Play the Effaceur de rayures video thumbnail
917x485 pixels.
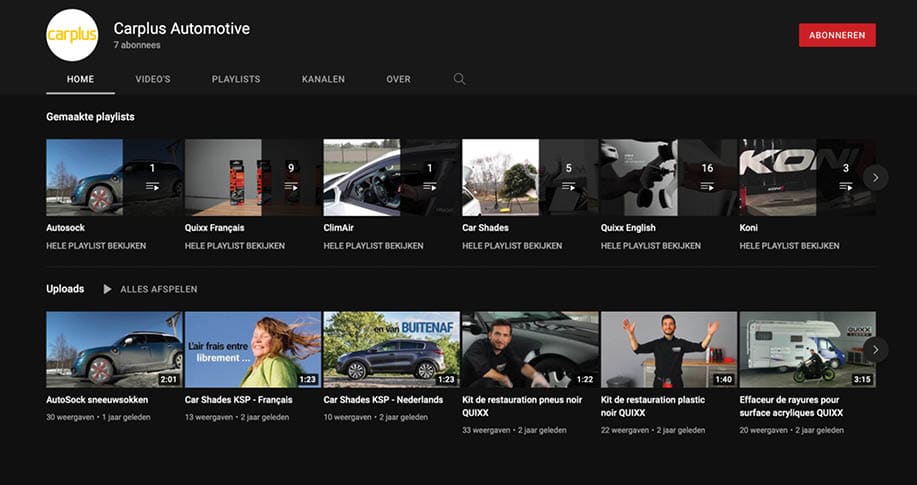808,349
